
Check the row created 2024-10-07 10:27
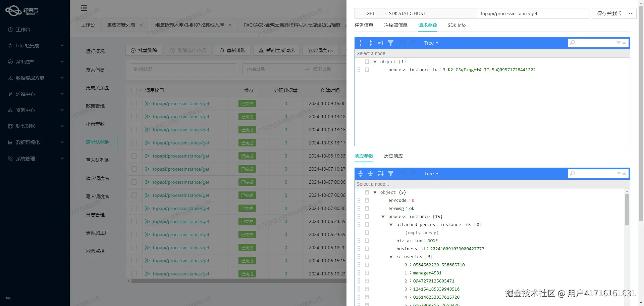click(x=134, y=169)
